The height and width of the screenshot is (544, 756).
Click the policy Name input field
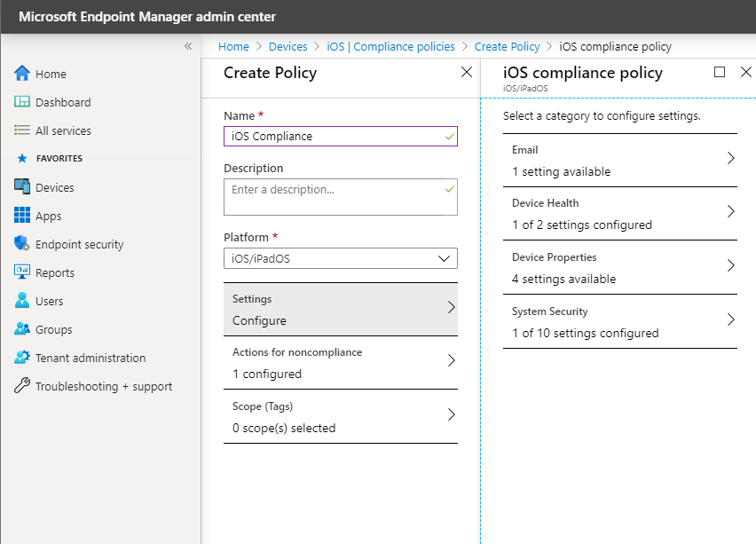pos(341,136)
